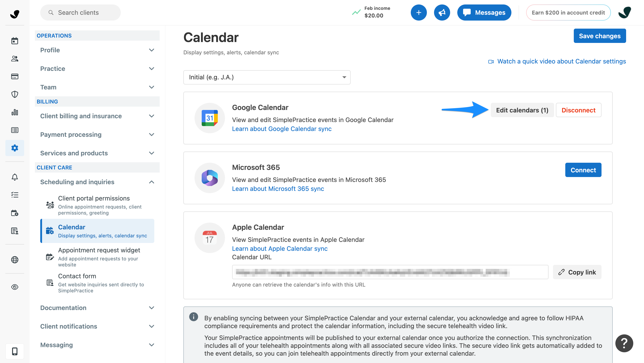Open the billing card icon

[x=15, y=76]
